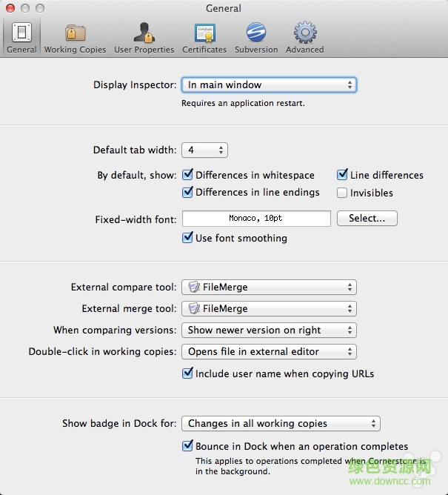The image size is (448, 495).
Task: Select the 'General' tab label
Action: click(21, 50)
